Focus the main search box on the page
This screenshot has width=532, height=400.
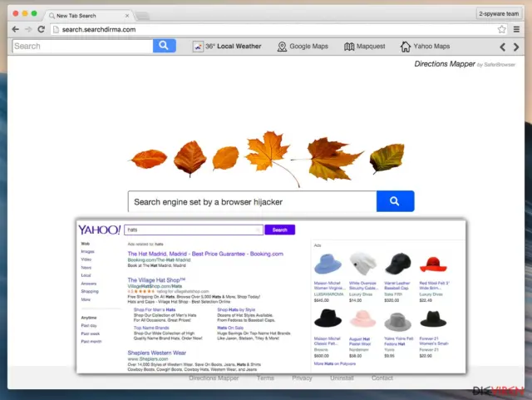tap(252, 202)
